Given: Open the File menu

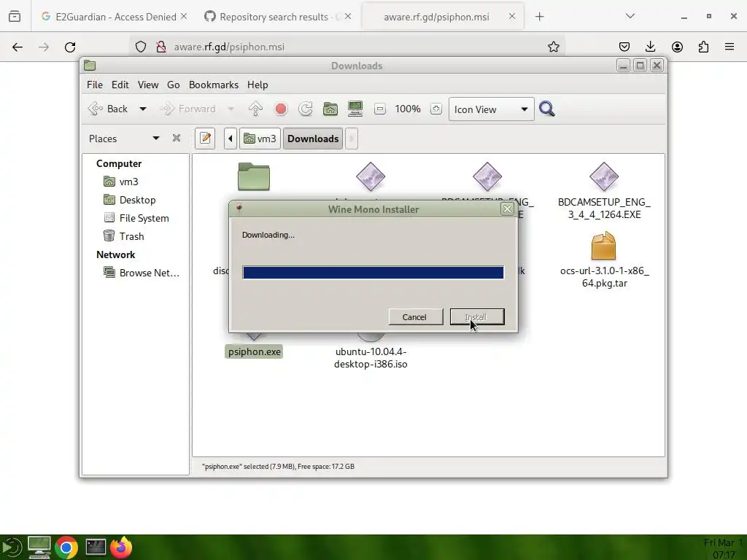Looking at the screenshot, I should click(x=94, y=85).
